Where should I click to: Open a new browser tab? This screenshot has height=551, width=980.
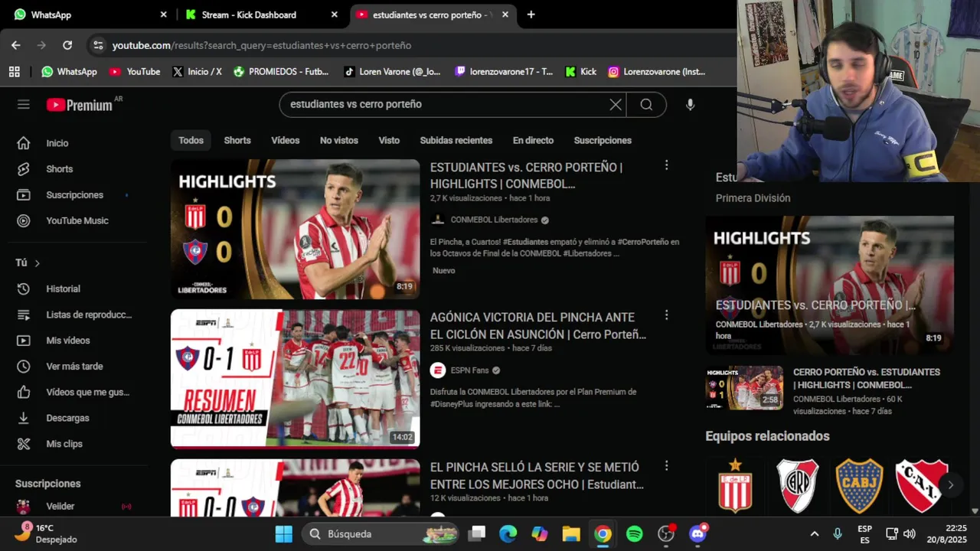tap(531, 15)
